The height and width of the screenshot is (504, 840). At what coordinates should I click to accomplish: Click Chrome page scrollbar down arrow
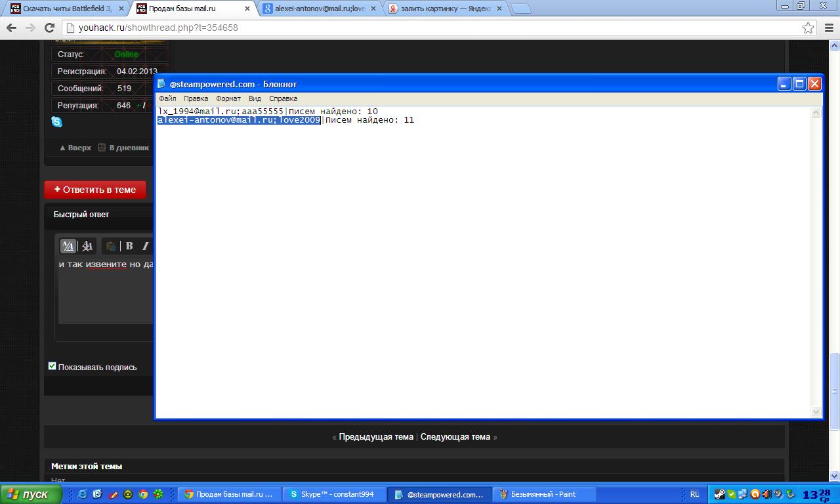(835, 476)
